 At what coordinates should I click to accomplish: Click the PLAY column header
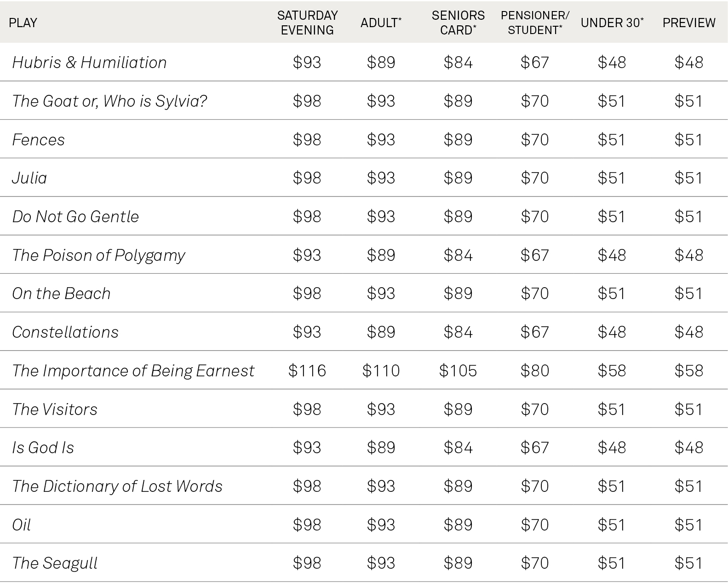click(23, 23)
